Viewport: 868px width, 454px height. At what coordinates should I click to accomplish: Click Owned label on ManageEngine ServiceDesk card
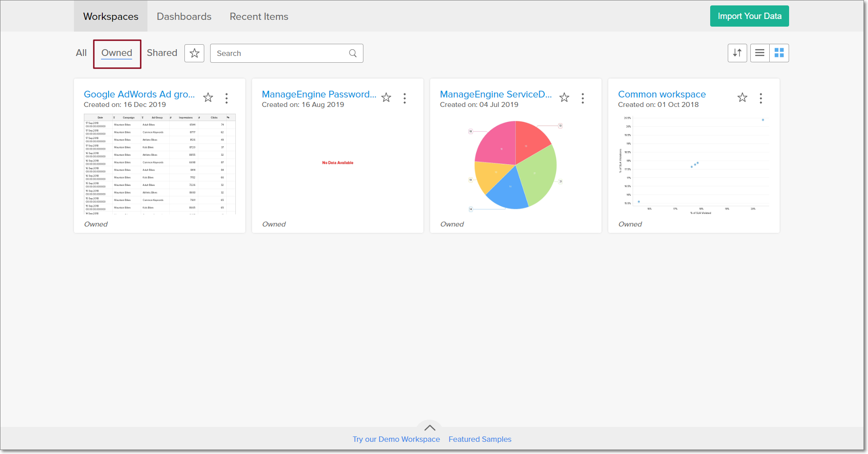pos(452,224)
